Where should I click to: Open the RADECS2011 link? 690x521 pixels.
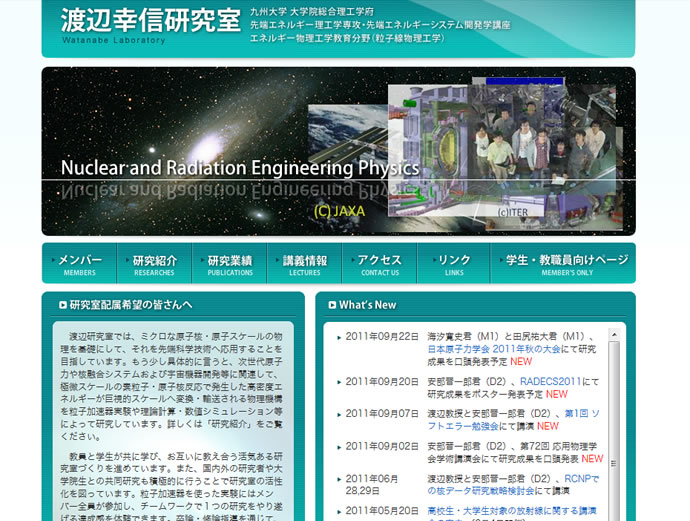pos(551,382)
